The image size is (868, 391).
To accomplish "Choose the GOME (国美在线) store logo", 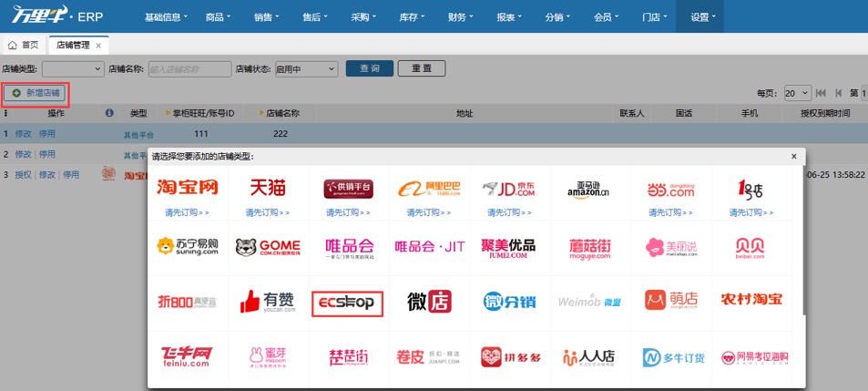I will [268, 247].
